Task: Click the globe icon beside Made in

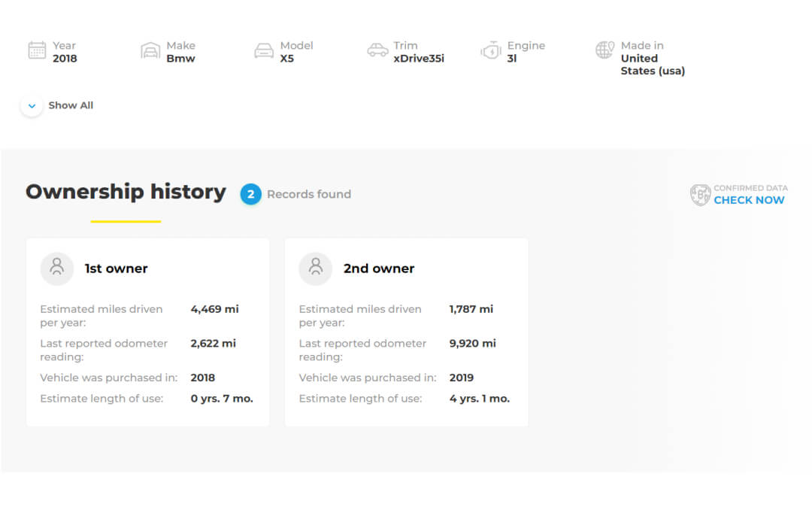Action: [604, 50]
